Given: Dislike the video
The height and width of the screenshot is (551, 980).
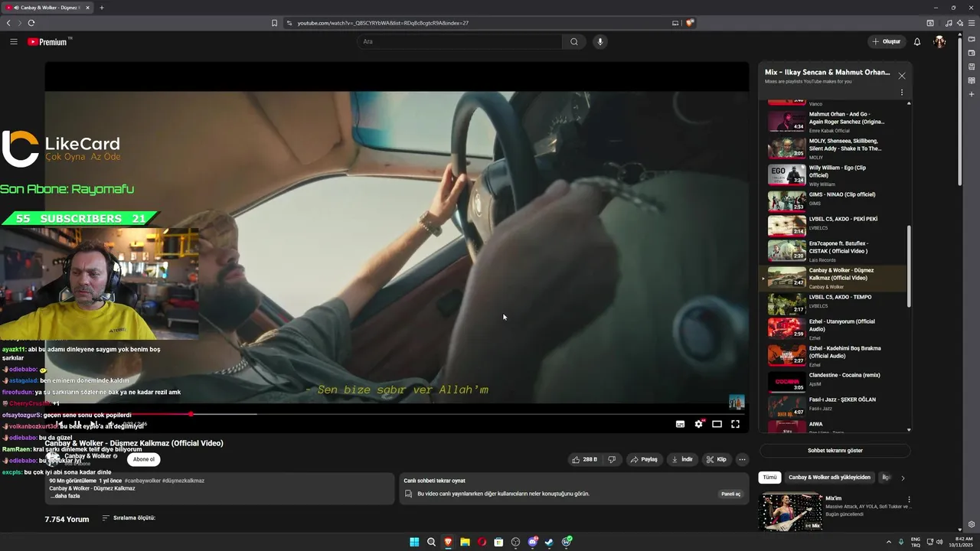Looking at the screenshot, I should click(x=612, y=459).
